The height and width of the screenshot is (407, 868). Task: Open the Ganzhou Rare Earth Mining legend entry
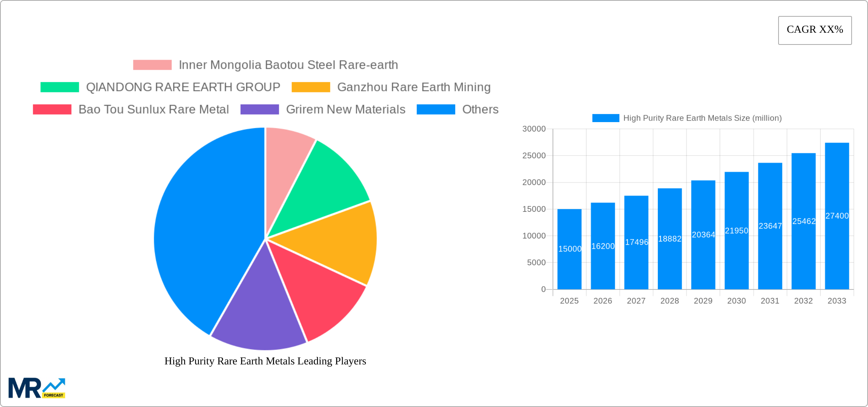414,87
